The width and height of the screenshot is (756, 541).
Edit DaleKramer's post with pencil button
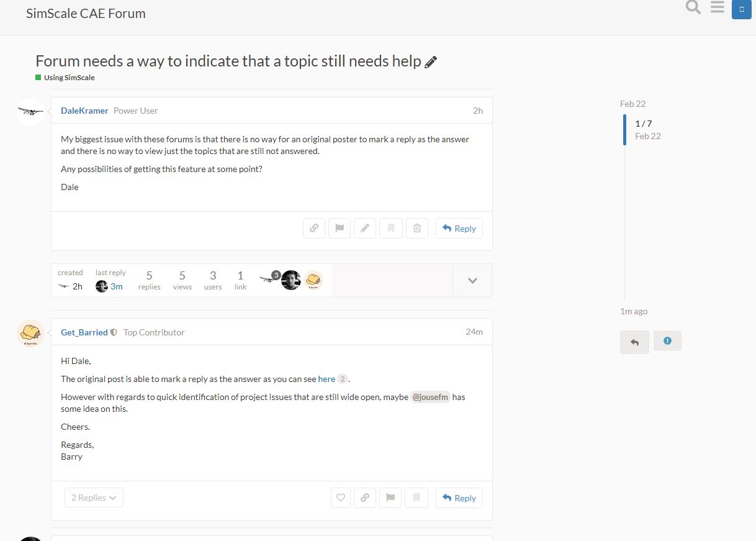365,229
